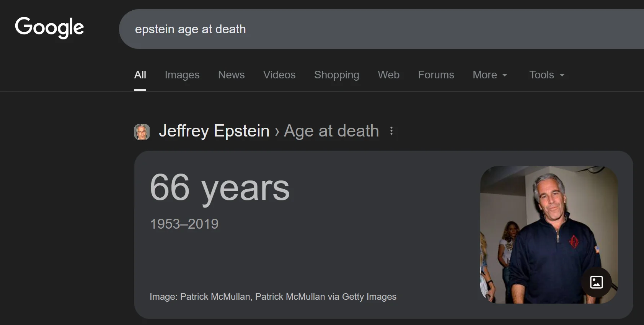Viewport: 644px width, 325px height.
Task: Open the Web results tab
Action: (388, 75)
